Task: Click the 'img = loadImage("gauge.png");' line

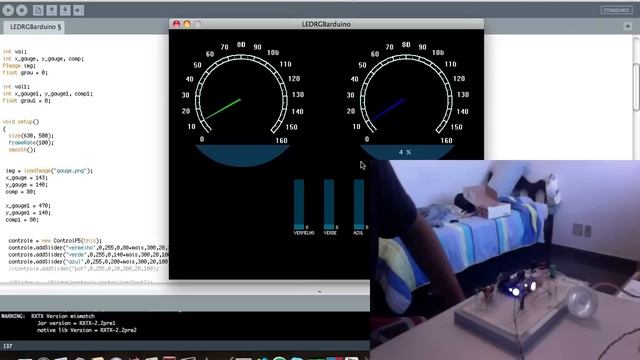Action: [x=49, y=171]
